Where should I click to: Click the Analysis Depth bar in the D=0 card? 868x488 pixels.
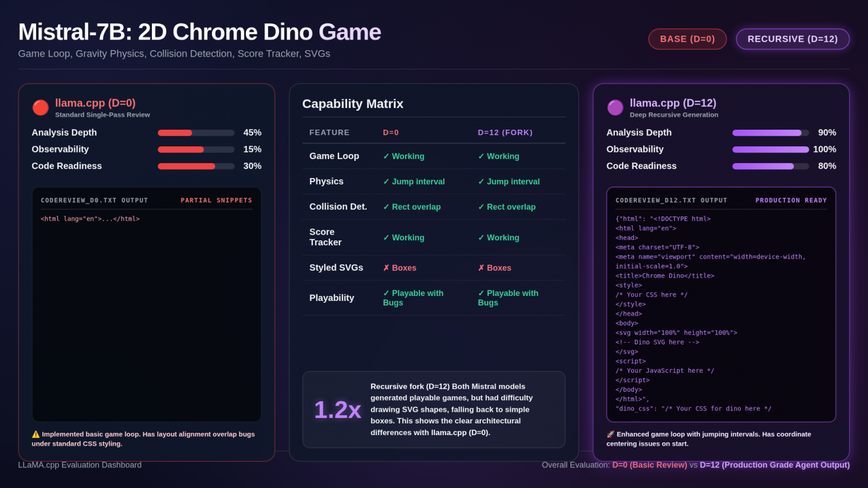(196, 133)
